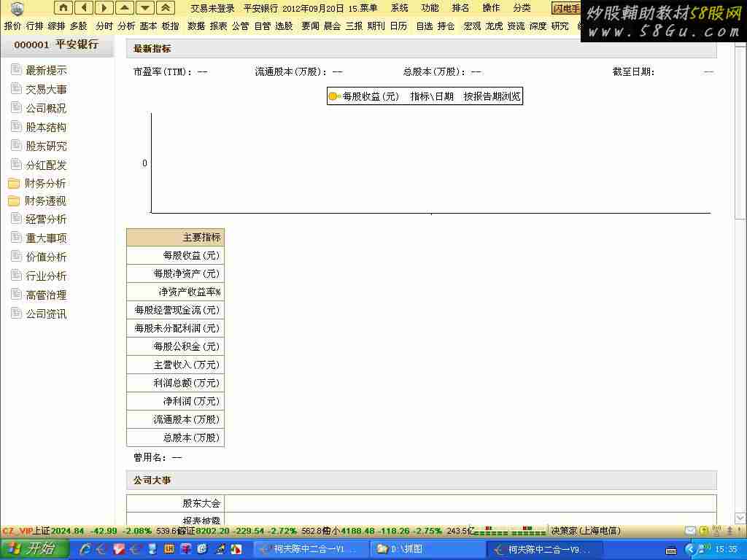This screenshot has width=747, height=560.
Task: Click the 要闻 toolbar item
Action: coord(310,26)
